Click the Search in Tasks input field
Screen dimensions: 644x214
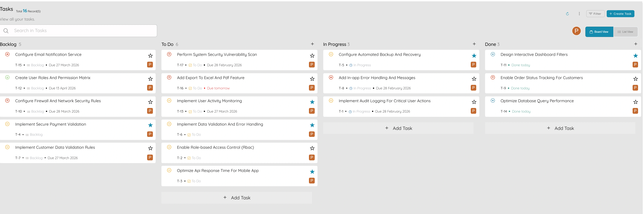coord(75,30)
